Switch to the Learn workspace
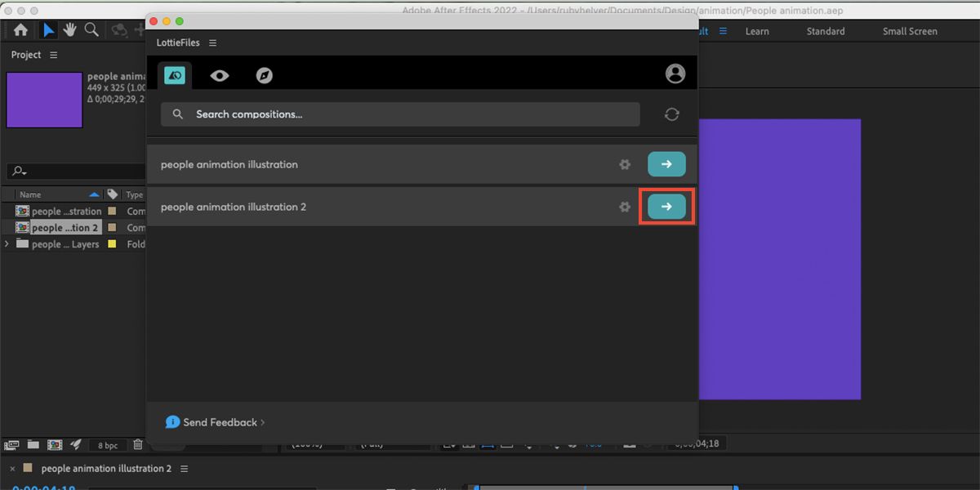This screenshot has width=980, height=490. pyautogui.click(x=757, y=31)
